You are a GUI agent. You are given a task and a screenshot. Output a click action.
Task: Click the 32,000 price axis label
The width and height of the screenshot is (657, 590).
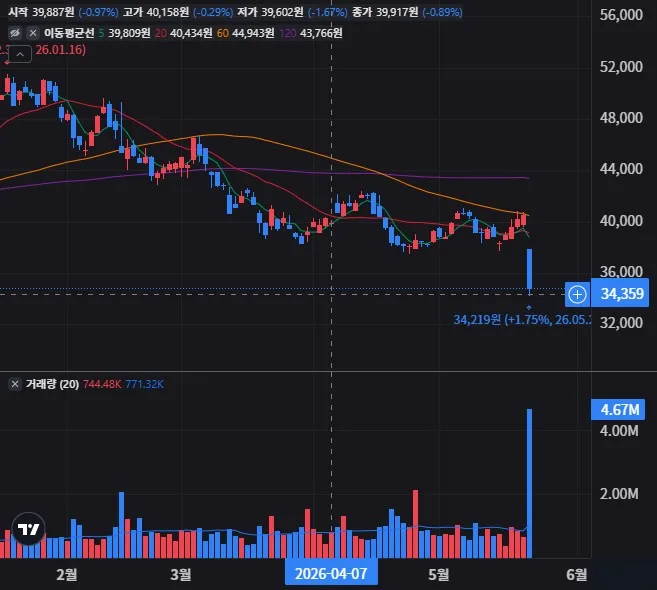pyautogui.click(x=621, y=323)
